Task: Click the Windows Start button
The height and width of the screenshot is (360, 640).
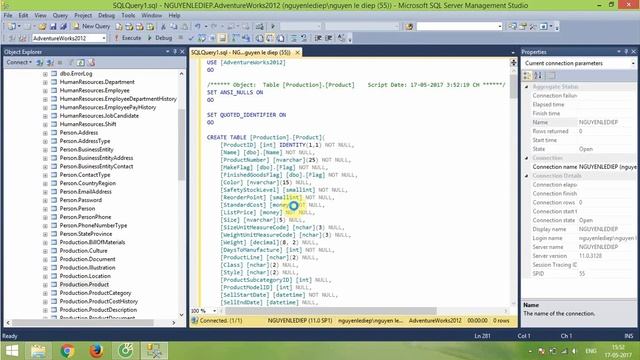Action: 11,351
